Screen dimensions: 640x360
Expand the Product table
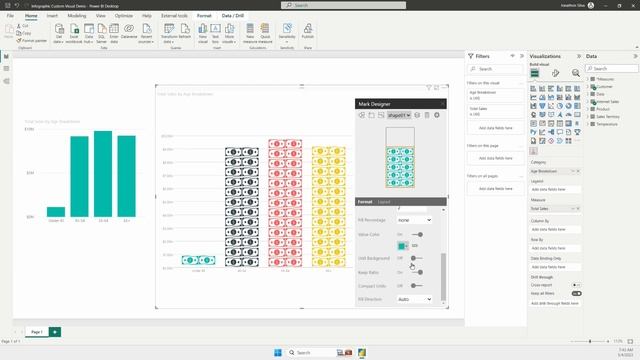coord(588,109)
